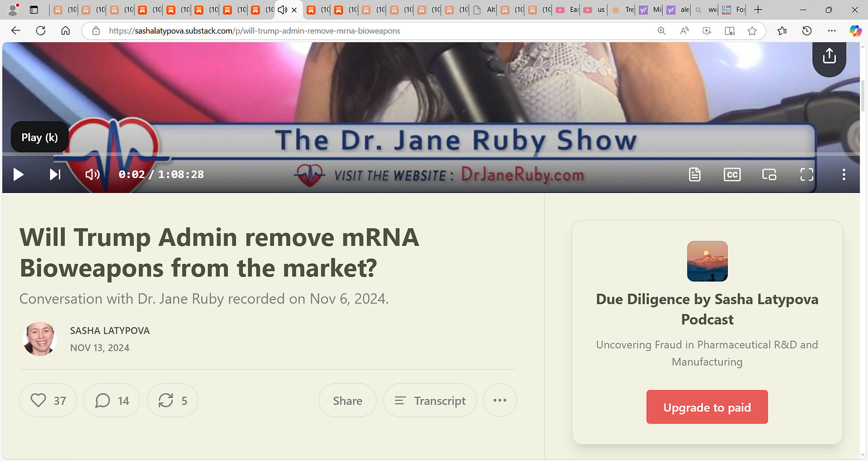Viewport: 868px width, 461px height.
Task: Open Due Diligence by Sasha Latypova Podcast title
Action: pos(707,309)
